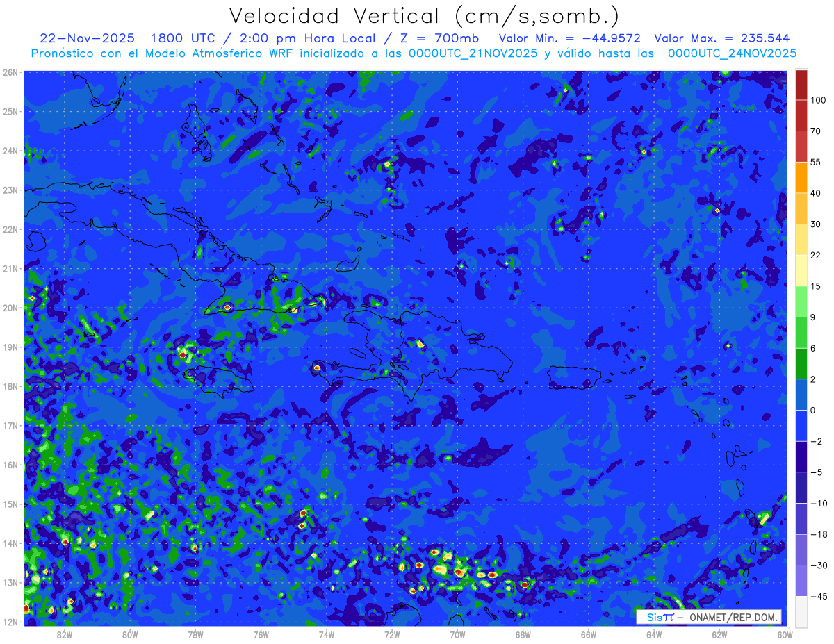Click the legend color band between 55 and 70
This screenshot has height=644, width=834.
pos(801,146)
